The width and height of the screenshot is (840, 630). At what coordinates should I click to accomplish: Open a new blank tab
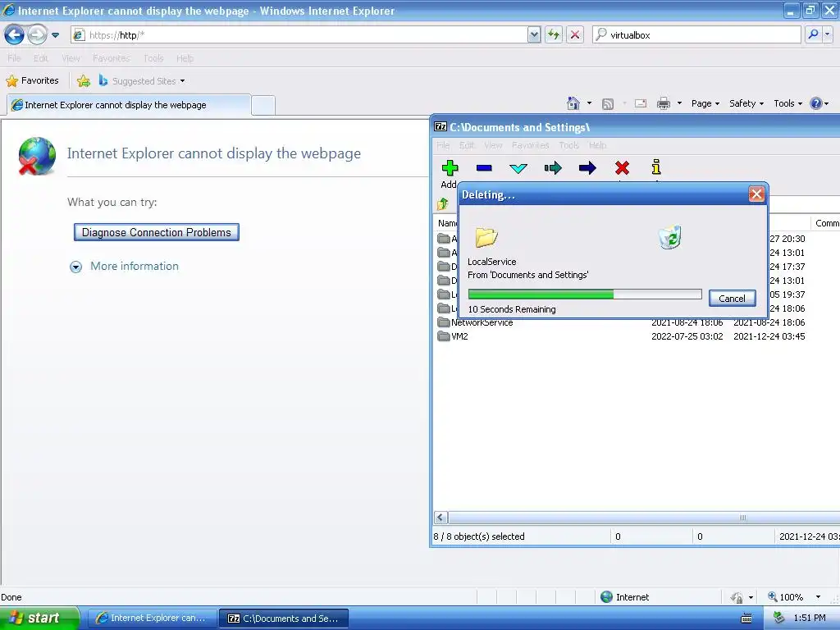tap(263, 105)
